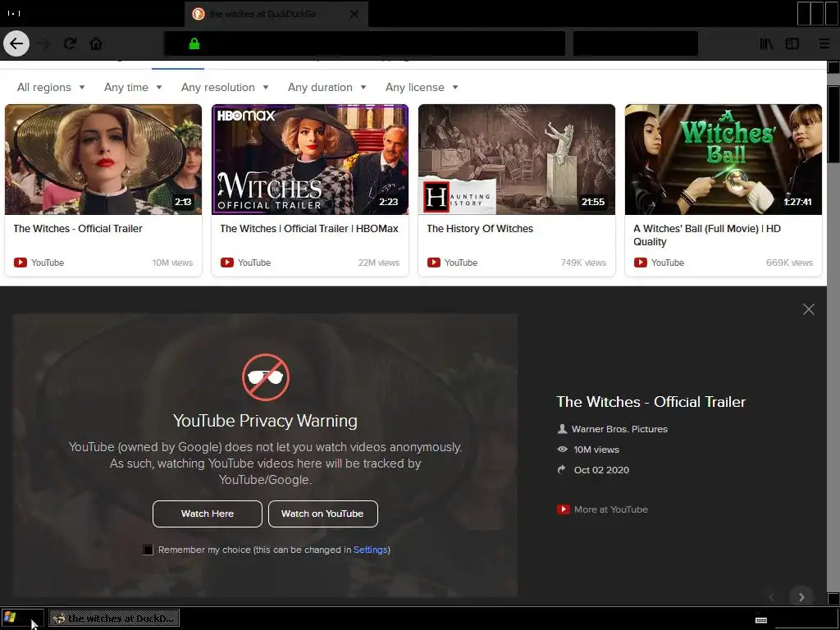This screenshot has width=840, height=630.
Task: Click the Watch Here button
Action: coord(208,514)
